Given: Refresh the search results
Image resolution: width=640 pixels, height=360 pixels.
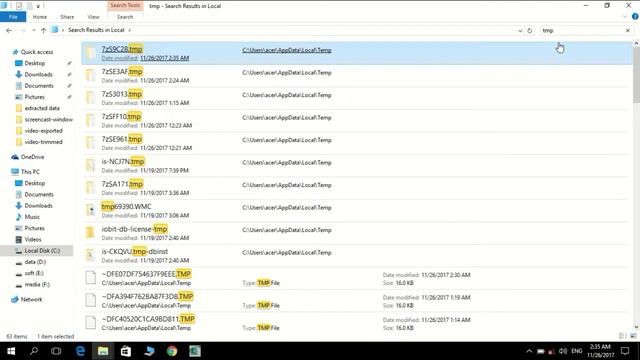Looking at the screenshot, I should (529, 31).
